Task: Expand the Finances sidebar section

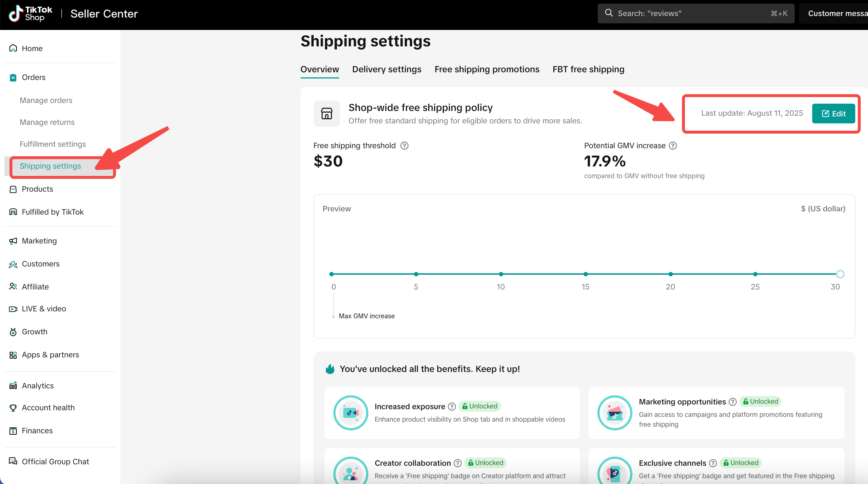Action: [37, 431]
